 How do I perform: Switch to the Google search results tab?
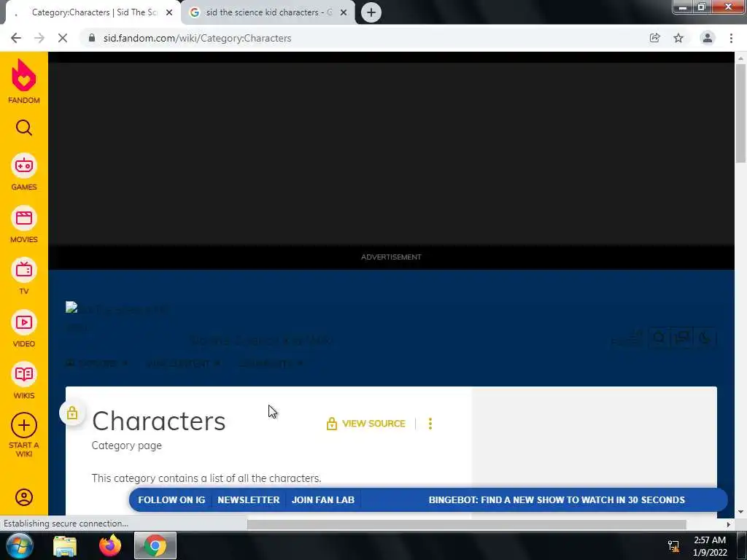coord(268,13)
